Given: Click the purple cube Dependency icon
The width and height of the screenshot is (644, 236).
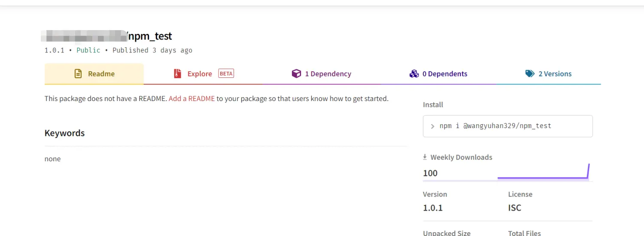Looking at the screenshot, I should 296,74.
